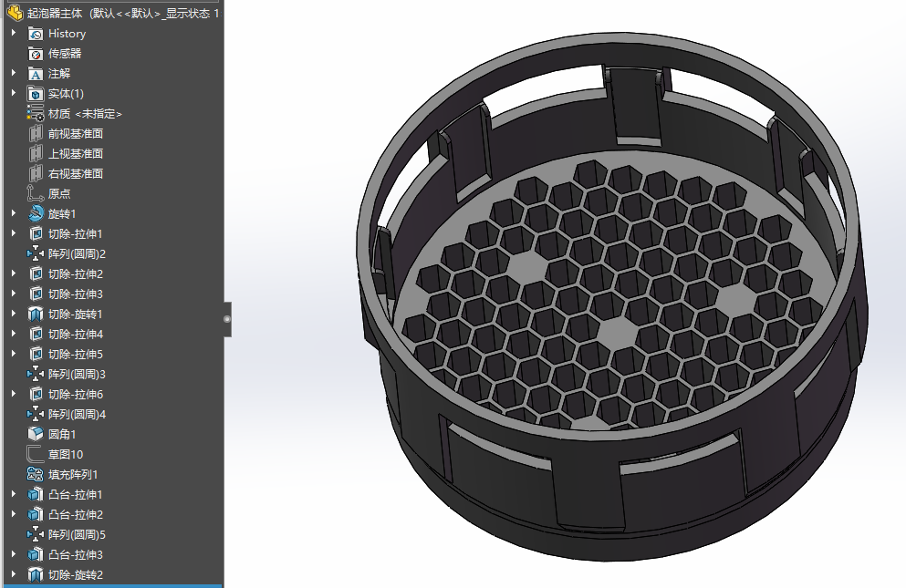Click the 切除-旋转1 revolved cut icon
This screenshot has width=906, height=588.
click(36, 315)
